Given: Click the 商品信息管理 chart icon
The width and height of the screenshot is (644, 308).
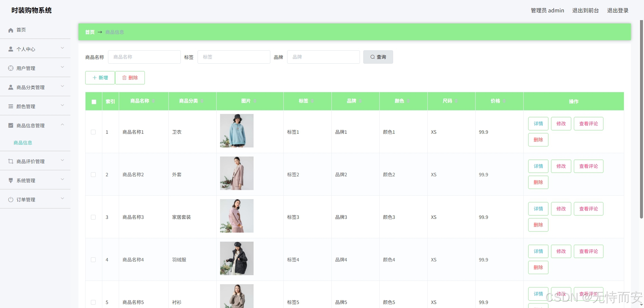Looking at the screenshot, I should pos(11,125).
